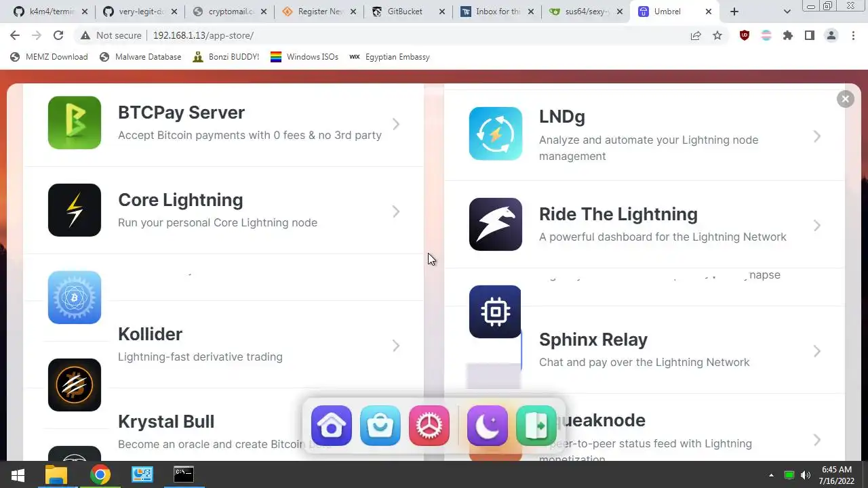Share this page icon in address bar
Viewport: 868px width, 488px height.
pos(696,35)
